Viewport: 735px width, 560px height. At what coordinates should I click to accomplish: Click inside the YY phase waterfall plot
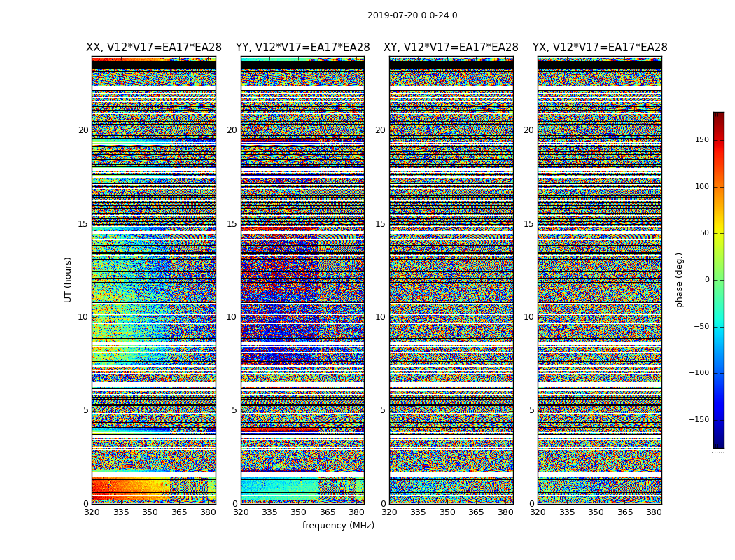302,280
